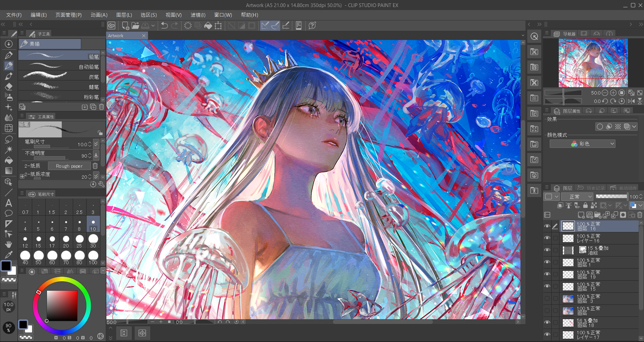Image resolution: width=644 pixels, height=342 pixels.
Task: Delete layer using the layer panel trash icon
Action: click(640, 215)
